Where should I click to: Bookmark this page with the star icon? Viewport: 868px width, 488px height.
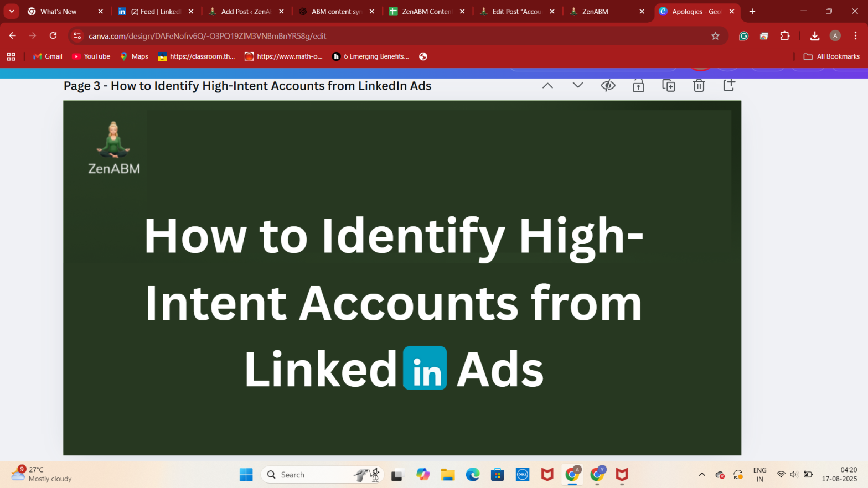pyautogui.click(x=715, y=35)
